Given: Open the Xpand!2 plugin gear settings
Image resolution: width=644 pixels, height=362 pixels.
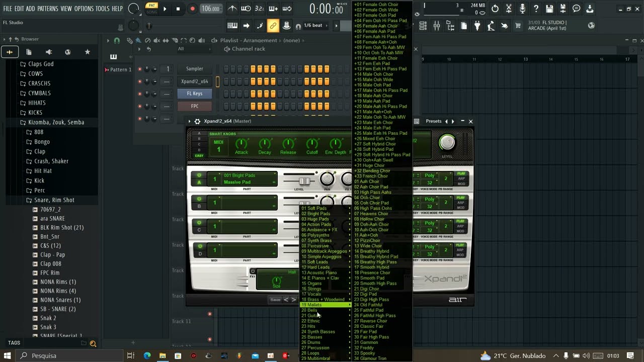Looking at the screenshot, I should (x=197, y=121).
